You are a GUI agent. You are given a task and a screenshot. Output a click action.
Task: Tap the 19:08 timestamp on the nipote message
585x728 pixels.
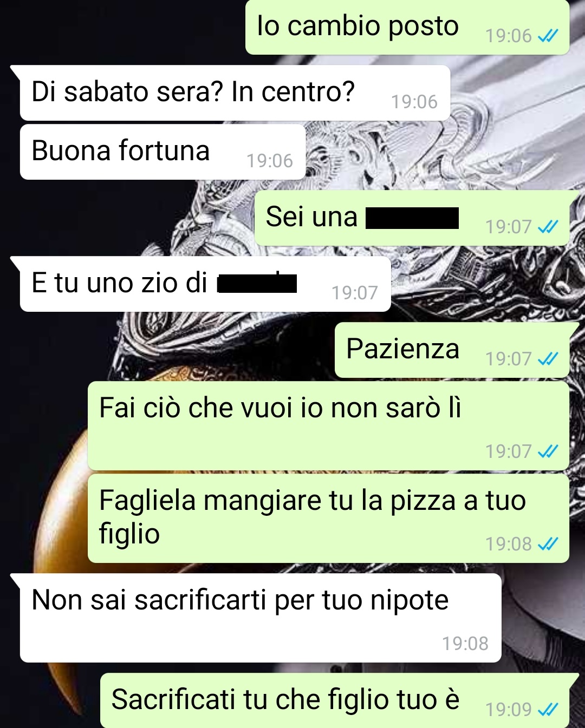465,644
